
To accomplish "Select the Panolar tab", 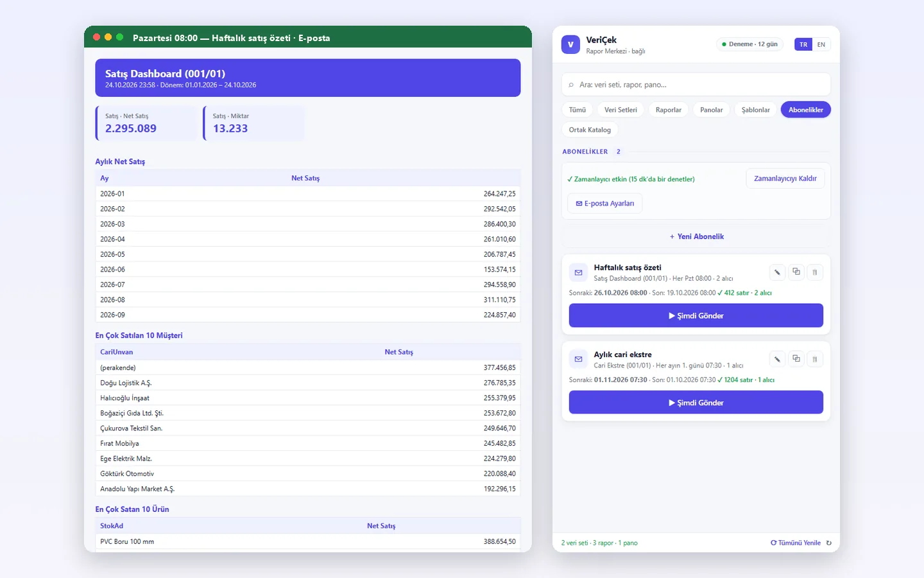I will click(x=712, y=110).
